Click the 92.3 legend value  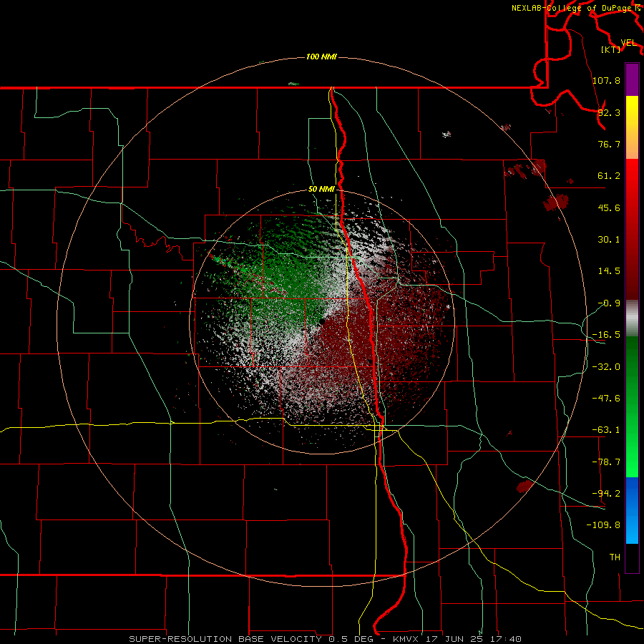coord(609,112)
